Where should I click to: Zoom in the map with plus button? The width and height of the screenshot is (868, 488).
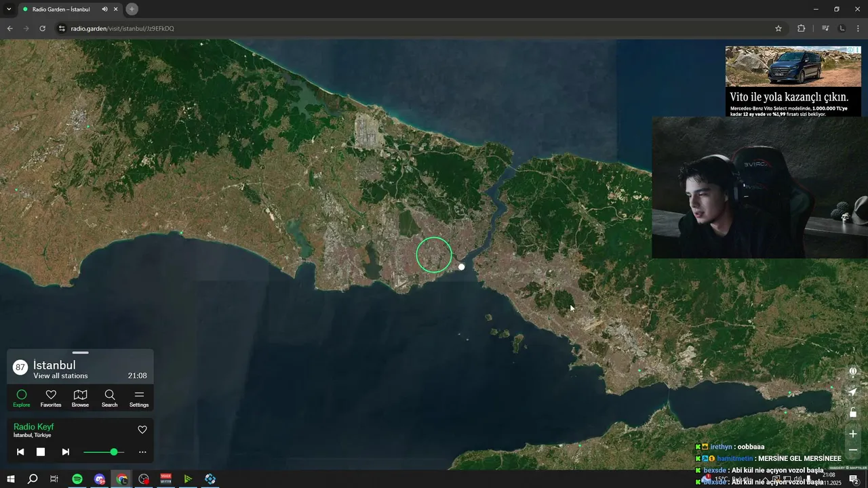click(853, 434)
